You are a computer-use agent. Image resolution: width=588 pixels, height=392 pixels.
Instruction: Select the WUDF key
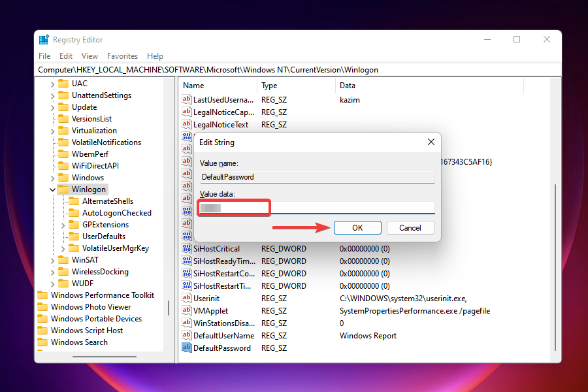pos(82,283)
